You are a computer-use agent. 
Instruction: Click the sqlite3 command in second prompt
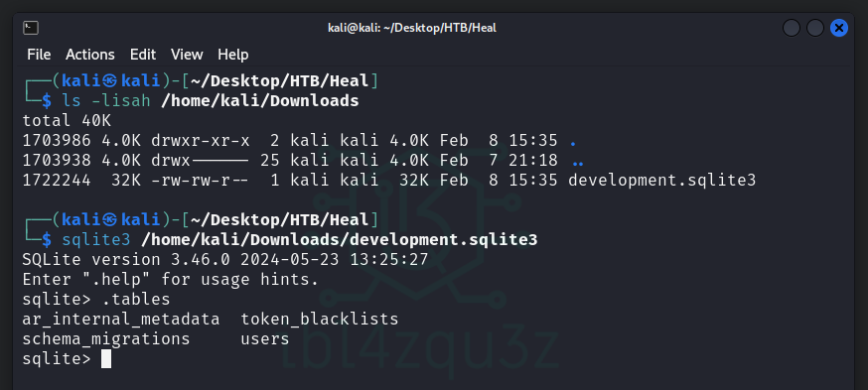click(96, 240)
